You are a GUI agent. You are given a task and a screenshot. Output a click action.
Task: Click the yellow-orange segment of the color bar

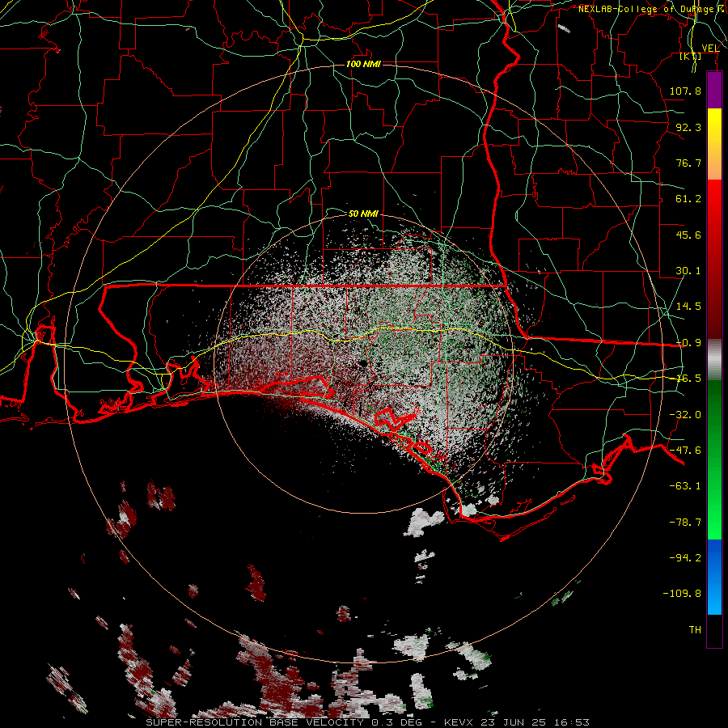pyautogui.click(x=714, y=144)
